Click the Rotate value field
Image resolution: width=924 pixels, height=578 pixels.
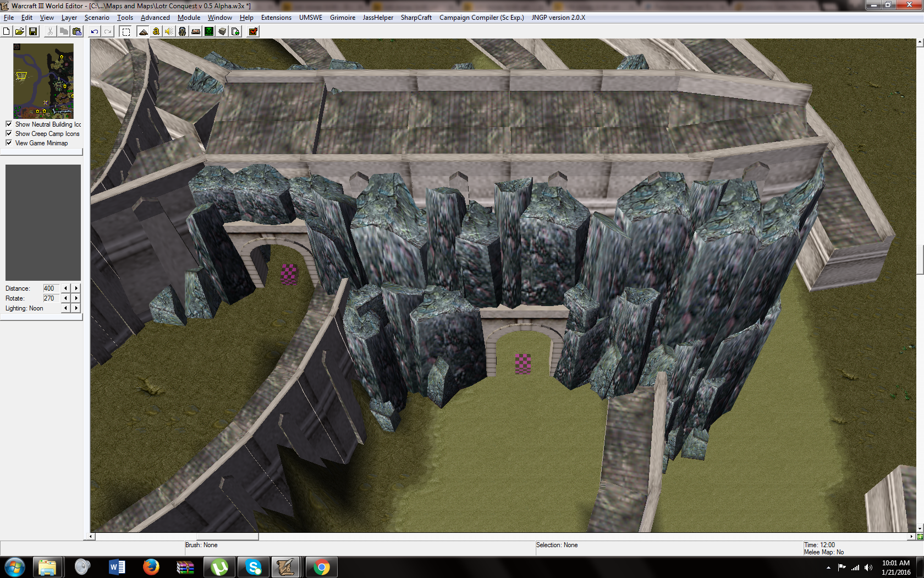pos(51,298)
